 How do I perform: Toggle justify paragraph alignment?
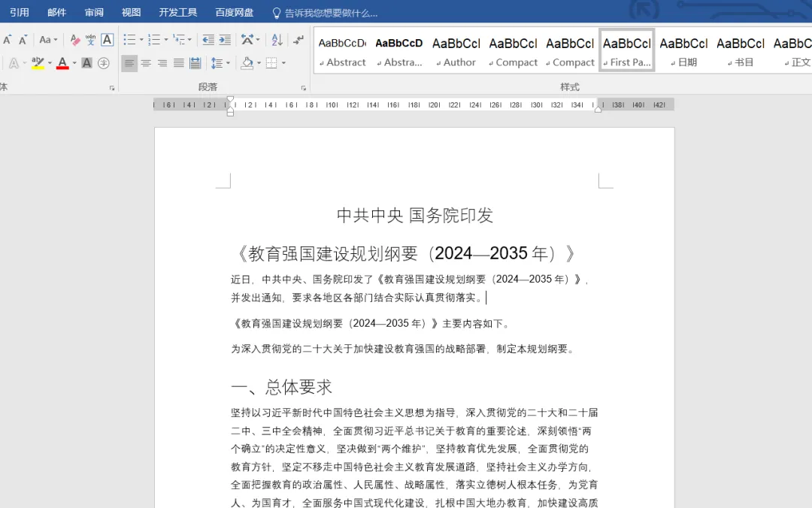[179, 63]
